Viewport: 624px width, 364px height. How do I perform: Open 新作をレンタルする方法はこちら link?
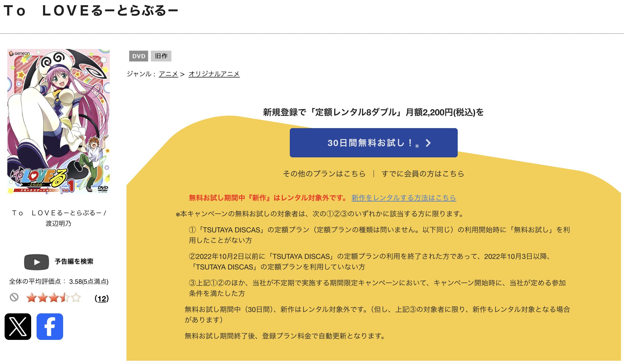pyautogui.click(x=404, y=198)
